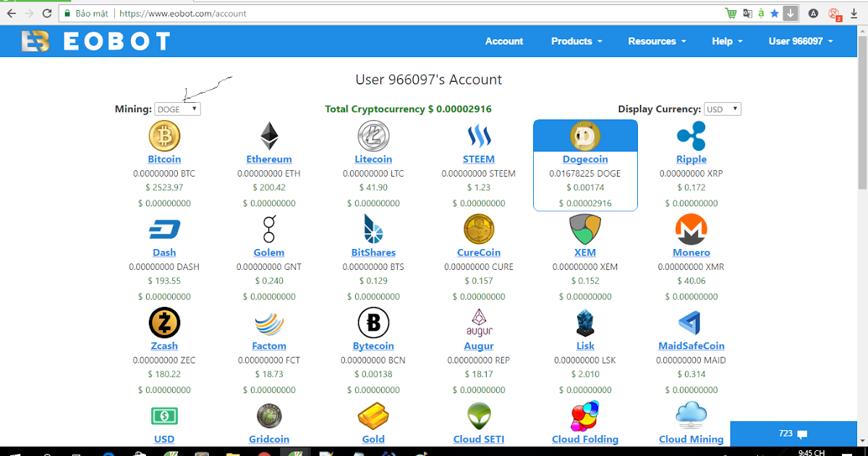
Task: Click the translate page icon
Action: [x=748, y=13]
